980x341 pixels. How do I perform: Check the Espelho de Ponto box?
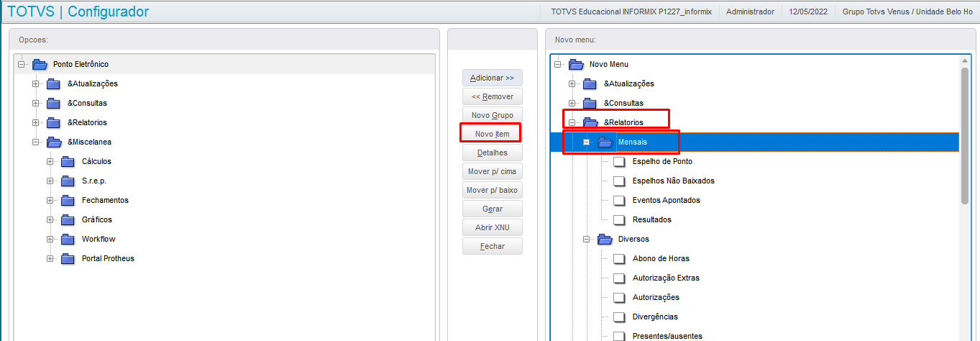tap(619, 161)
